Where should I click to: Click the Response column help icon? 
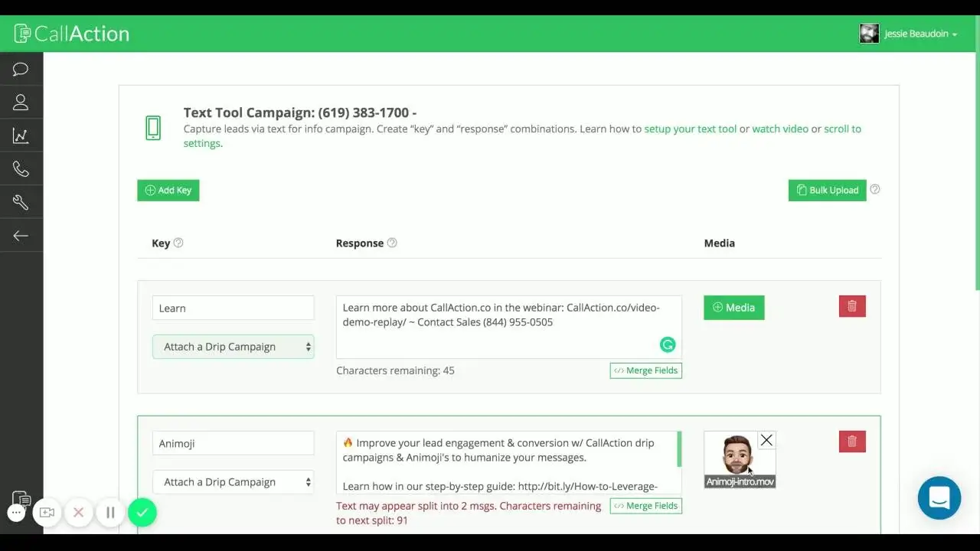click(392, 243)
